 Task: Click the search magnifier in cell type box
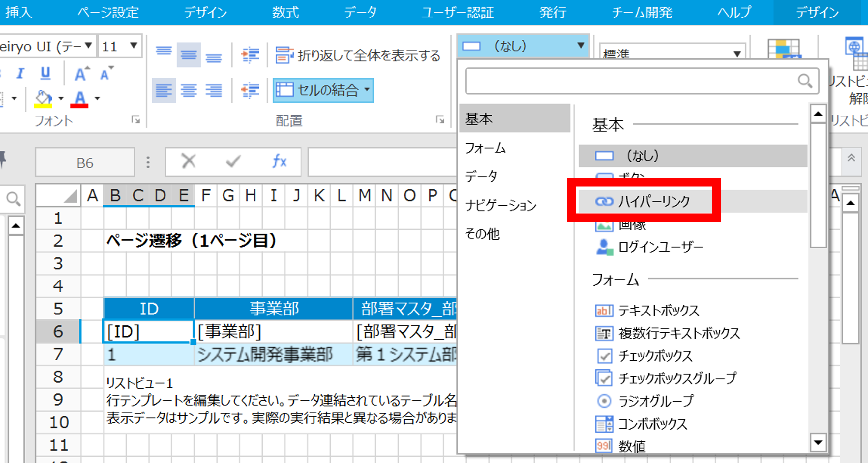pyautogui.click(x=805, y=81)
